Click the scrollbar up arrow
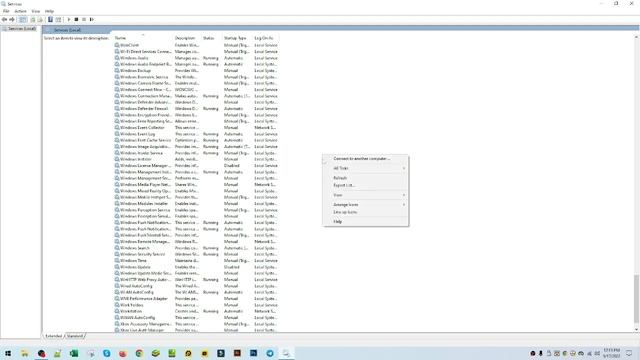The width and height of the screenshot is (640, 360). tap(636, 37)
